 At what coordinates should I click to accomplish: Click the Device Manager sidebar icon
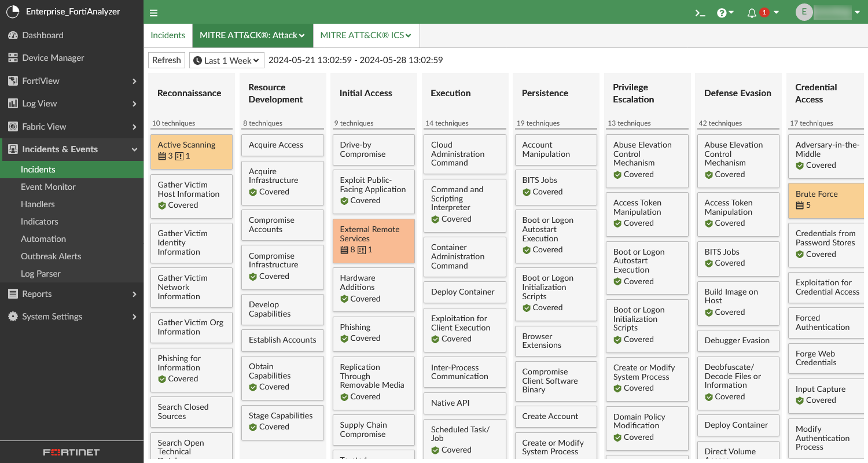13,58
